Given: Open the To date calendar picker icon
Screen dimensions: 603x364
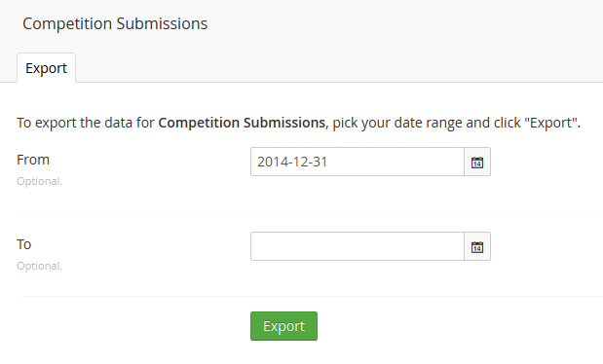Looking at the screenshot, I should click(477, 246).
